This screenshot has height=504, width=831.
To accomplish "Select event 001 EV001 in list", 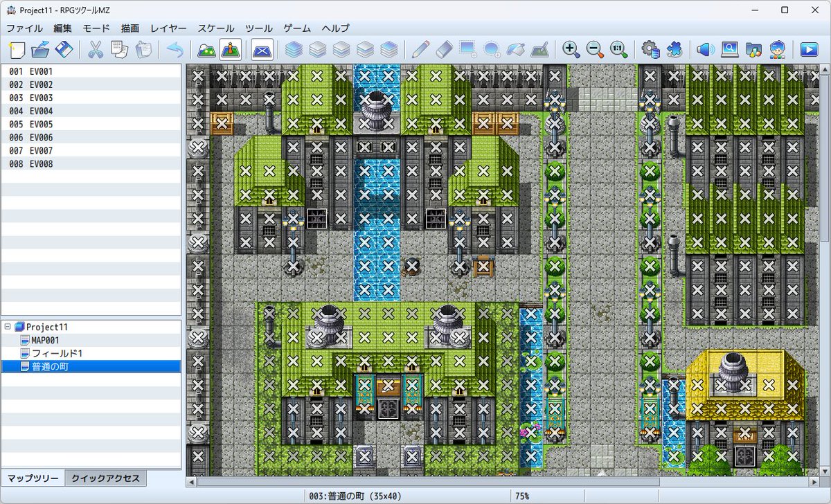I will 91,71.
